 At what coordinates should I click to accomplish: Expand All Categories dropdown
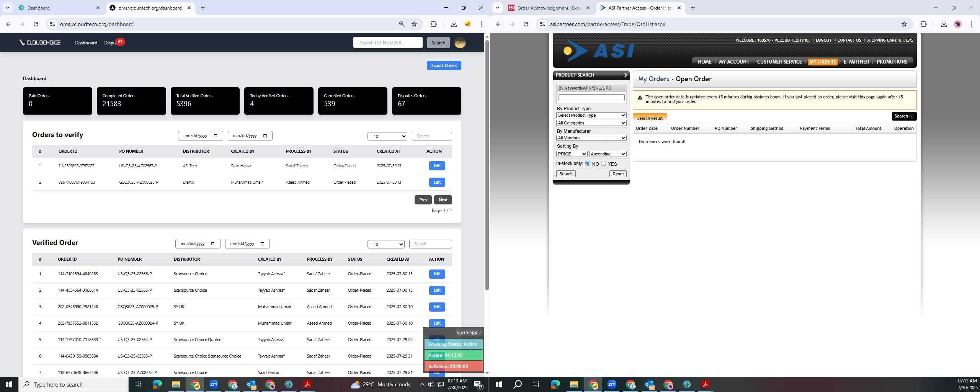pos(591,123)
